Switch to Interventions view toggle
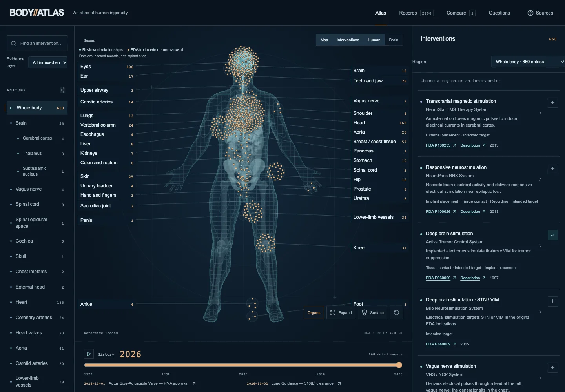This screenshot has height=392, width=565. (x=348, y=40)
